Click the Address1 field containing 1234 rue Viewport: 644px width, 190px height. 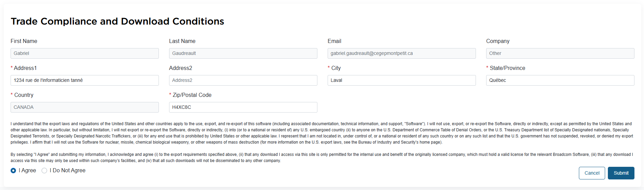pos(85,80)
